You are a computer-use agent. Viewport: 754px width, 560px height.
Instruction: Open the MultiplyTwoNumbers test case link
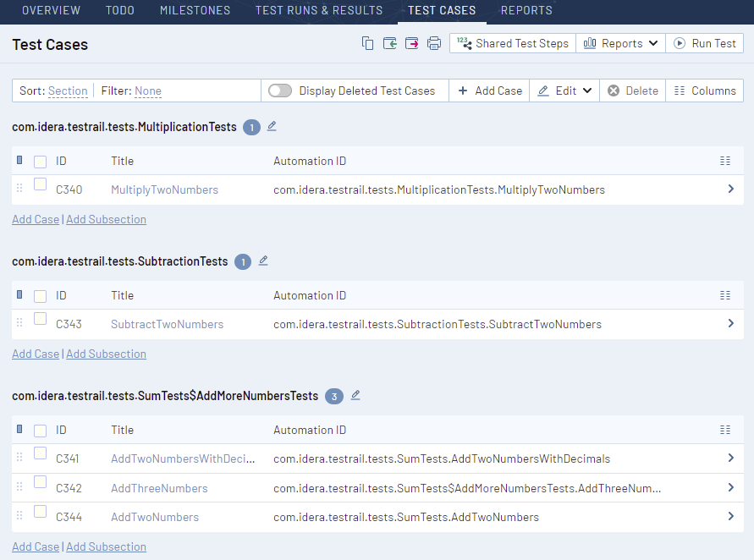tap(164, 189)
